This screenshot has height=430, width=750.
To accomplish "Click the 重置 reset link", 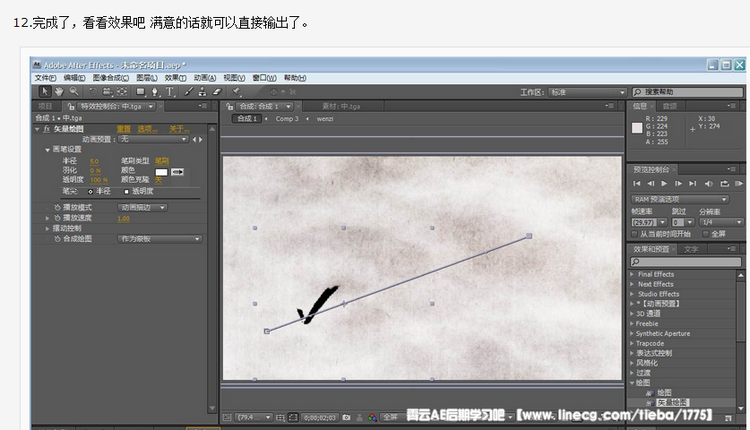I will coord(124,129).
